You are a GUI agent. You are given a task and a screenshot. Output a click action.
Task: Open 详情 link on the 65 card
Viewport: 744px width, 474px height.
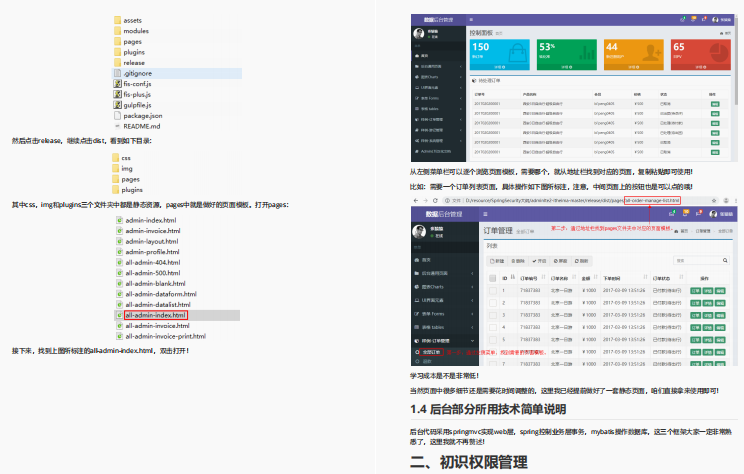(x=700, y=67)
